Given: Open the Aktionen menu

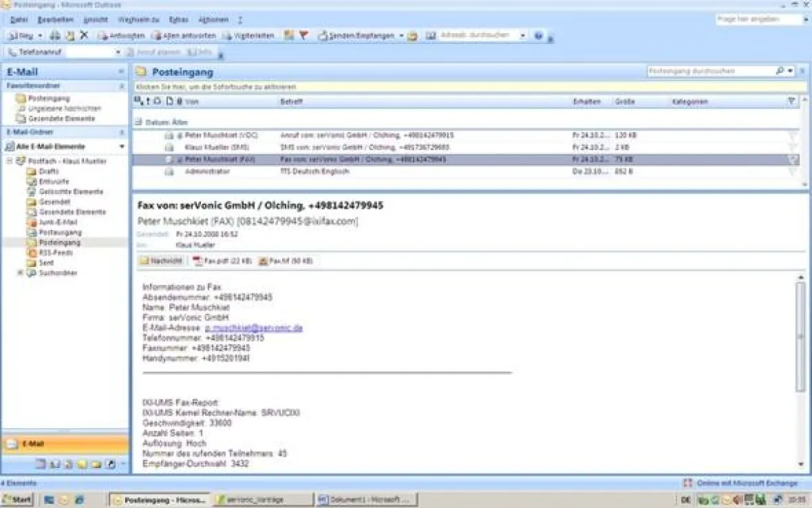Looking at the screenshot, I should click(213, 20).
